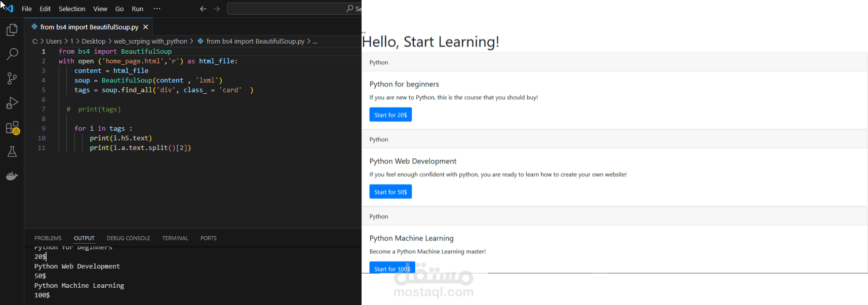Image resolution: width=868 pixels, height=305 pixels.
Task: Open the View menu
Action: click(x=100, y=9)
